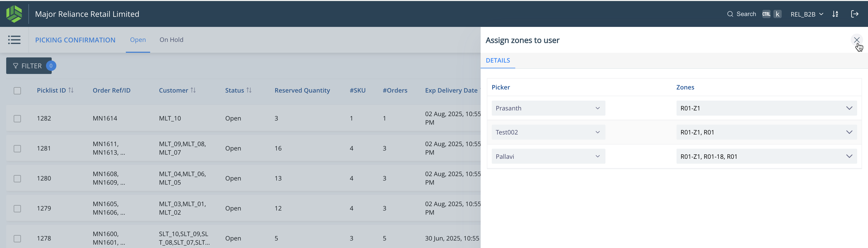The height and width of the screenshot is (248, 868).
Task: Select the DETAILS tab
Action: pyautogui.click(x=498, y=61)
